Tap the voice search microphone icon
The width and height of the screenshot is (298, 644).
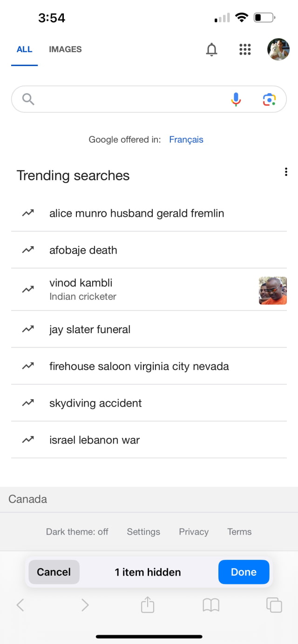pos(236,99)
